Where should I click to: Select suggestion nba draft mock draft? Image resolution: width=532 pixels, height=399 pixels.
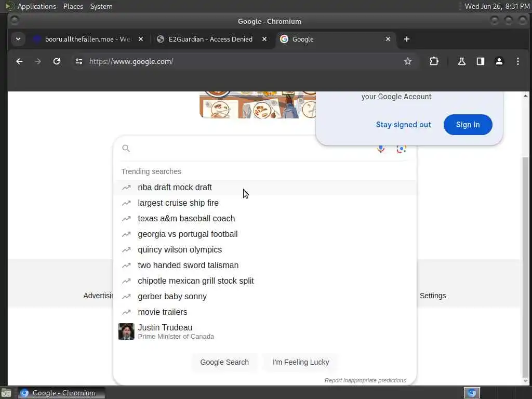point(265,187)
